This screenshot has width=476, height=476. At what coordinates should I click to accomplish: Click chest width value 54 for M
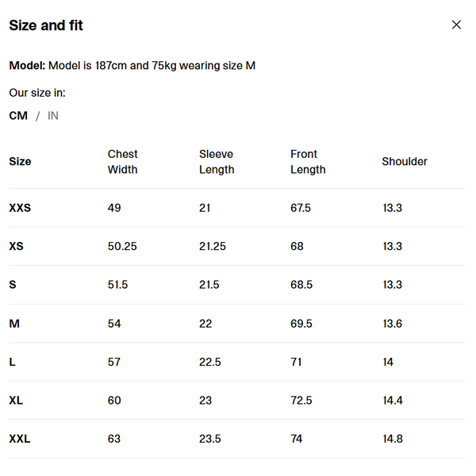pos(114,324)
